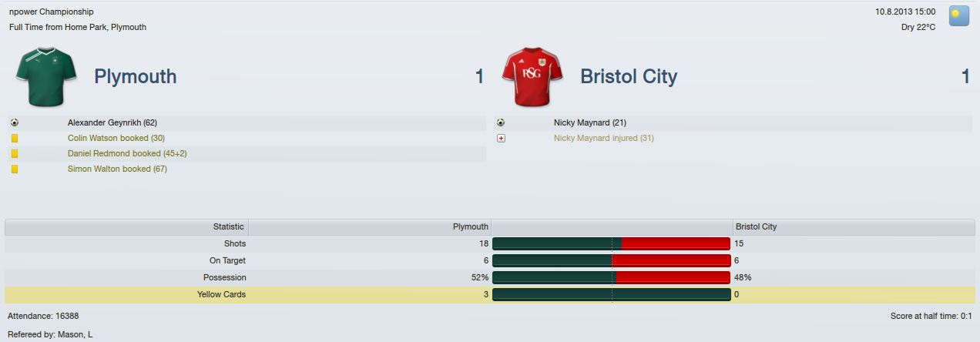Viewport: 980px width, 342px height.
Task: Select Alexander Geynrikh (62) goal entry
Action: (x=112, y=122)
